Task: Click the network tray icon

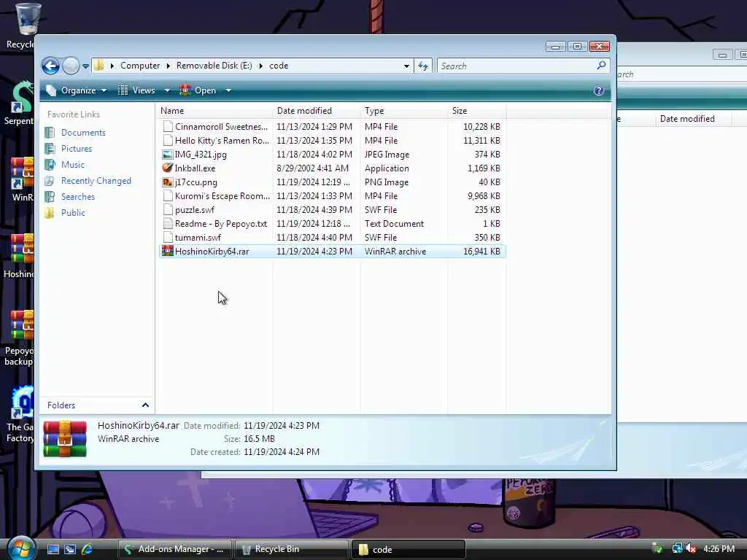Action: (676, 548)
